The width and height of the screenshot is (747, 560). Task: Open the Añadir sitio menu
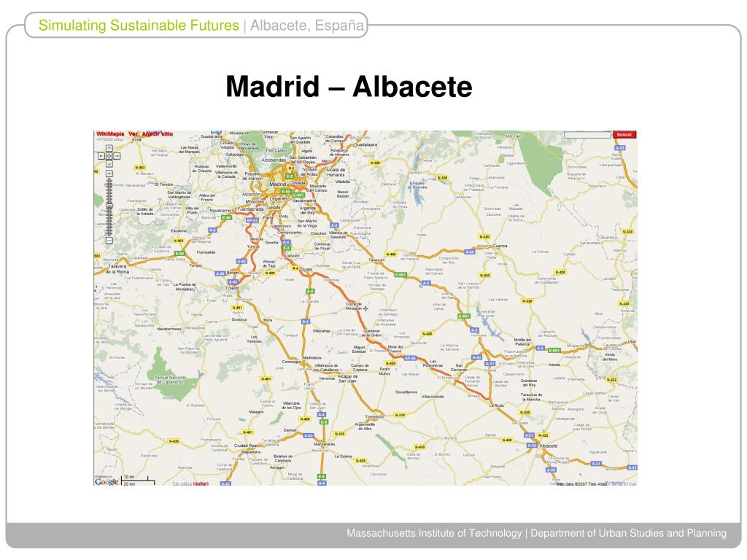click(x=157, y=134)
